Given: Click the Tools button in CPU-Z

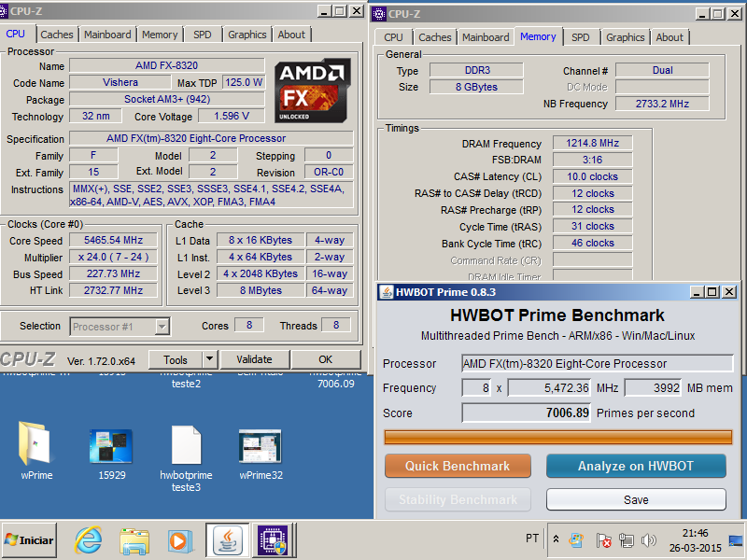Looking at the screenshot, I should [176, 359].
